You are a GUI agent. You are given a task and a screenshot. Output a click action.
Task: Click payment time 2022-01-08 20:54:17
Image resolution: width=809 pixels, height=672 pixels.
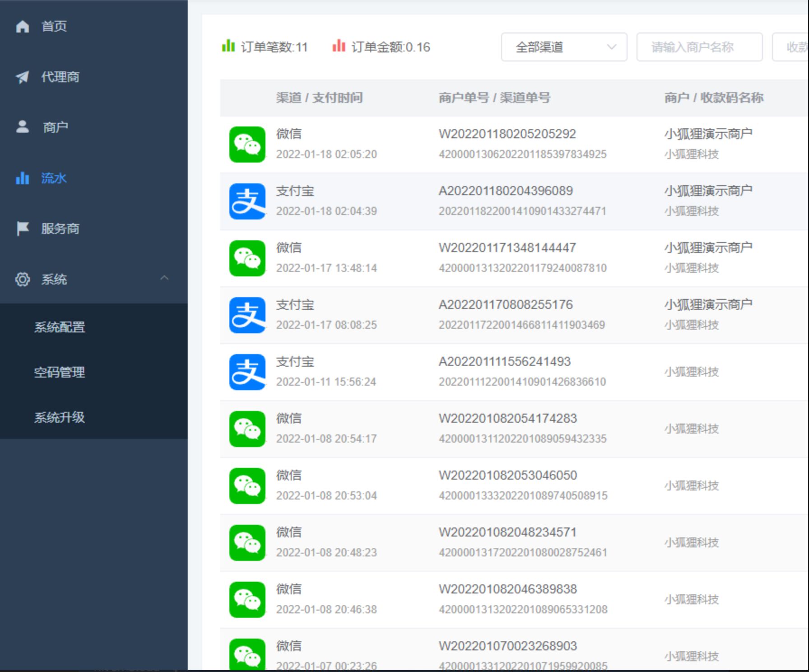click(326, 439)
